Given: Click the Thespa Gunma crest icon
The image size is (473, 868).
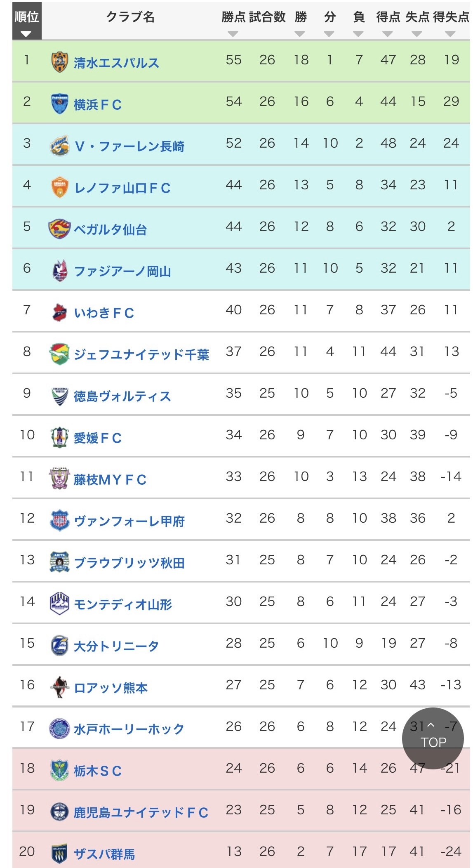Looking at the screenshot, I should (x=60, y=854).
